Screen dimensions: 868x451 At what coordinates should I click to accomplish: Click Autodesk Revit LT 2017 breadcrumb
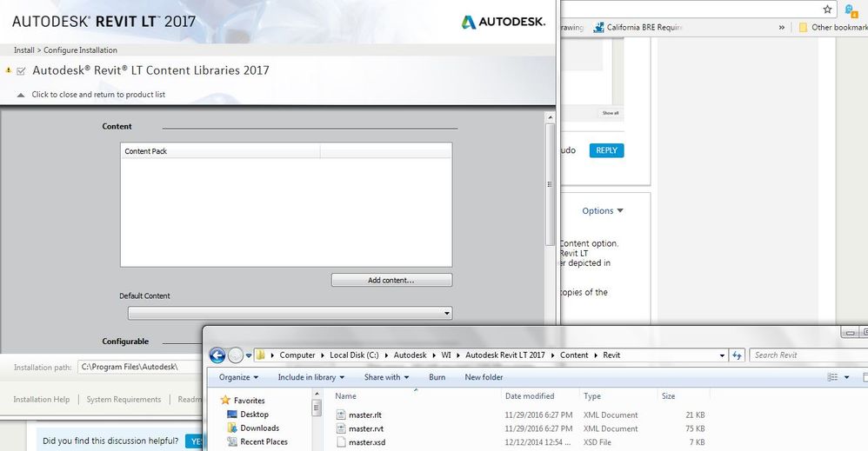point(504,355)
